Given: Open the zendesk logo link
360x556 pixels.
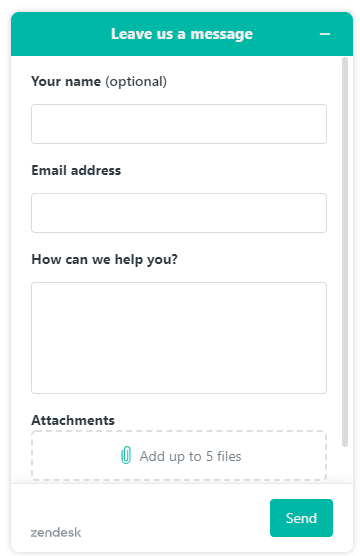Looking at the screenshot, I should pyautogui.click(x=56, y=532).
